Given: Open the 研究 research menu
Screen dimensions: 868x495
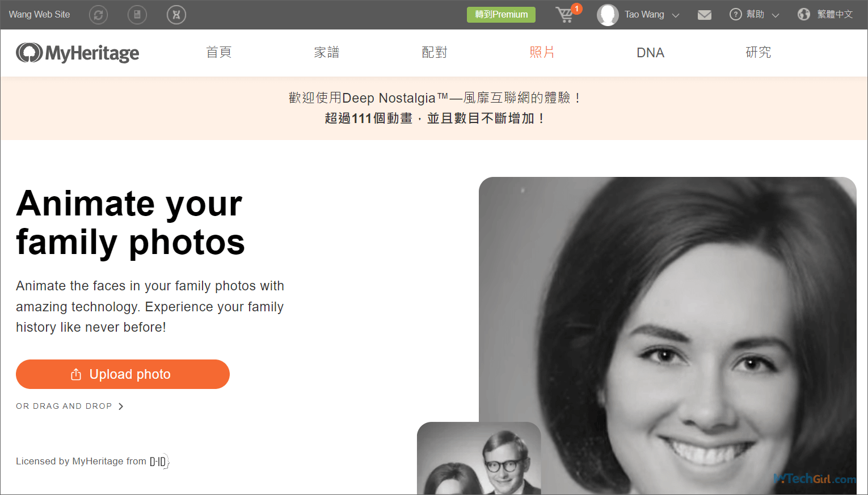Looking at the screenshot, I should tap(759, 53).
